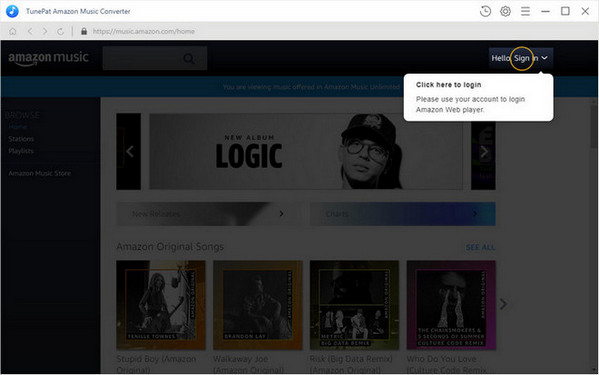Open Tenille Townes Stupid Boy cover
This screenshot has width=599, height=375.
[161, 305]
